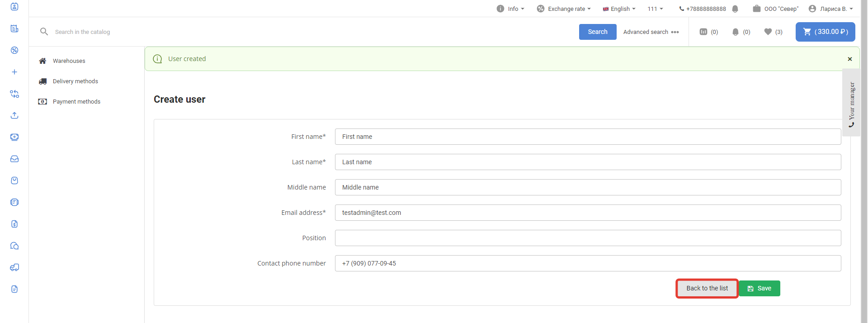Image resolution: width=868 pixels, height=323 pixels.
Task: Click the plus icon in left sidebar
Action: 14,72
